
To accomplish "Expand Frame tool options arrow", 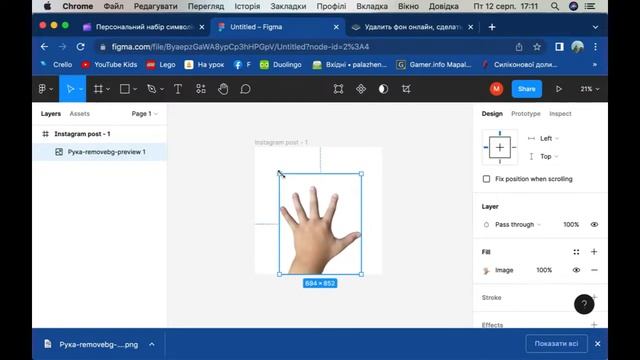I will (108, 89).
